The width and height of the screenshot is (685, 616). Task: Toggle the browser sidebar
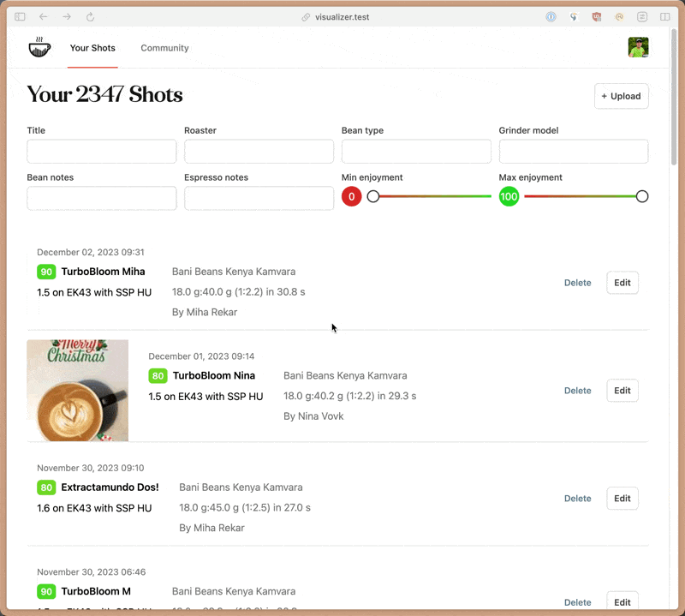coord(20,17)
